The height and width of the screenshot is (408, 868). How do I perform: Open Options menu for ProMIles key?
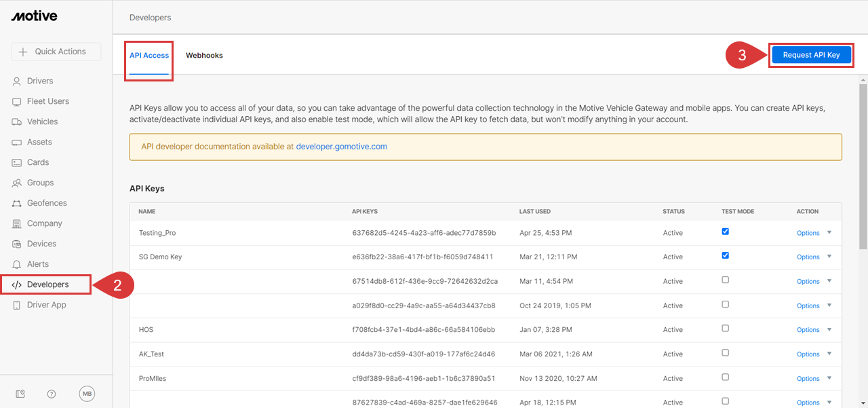point(813,379)
